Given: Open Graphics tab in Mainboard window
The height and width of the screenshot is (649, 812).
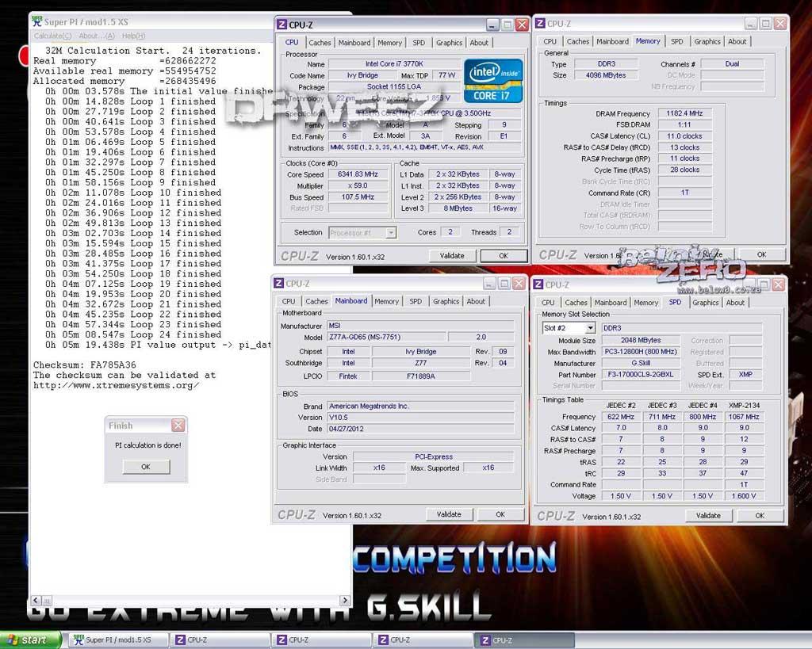Looking at the screenshot, I should (x=446, y=301).
